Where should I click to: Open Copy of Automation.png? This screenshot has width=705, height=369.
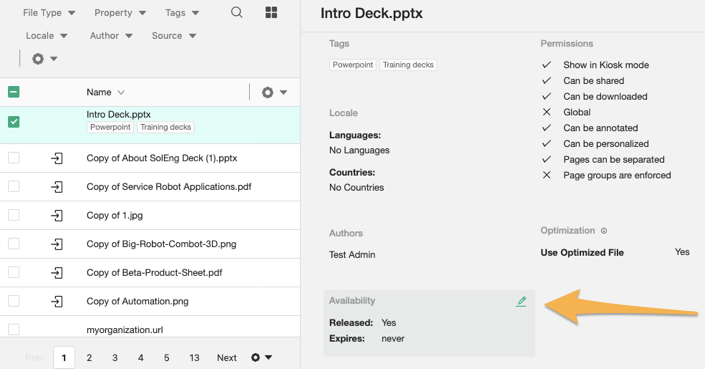coord(138,301)
